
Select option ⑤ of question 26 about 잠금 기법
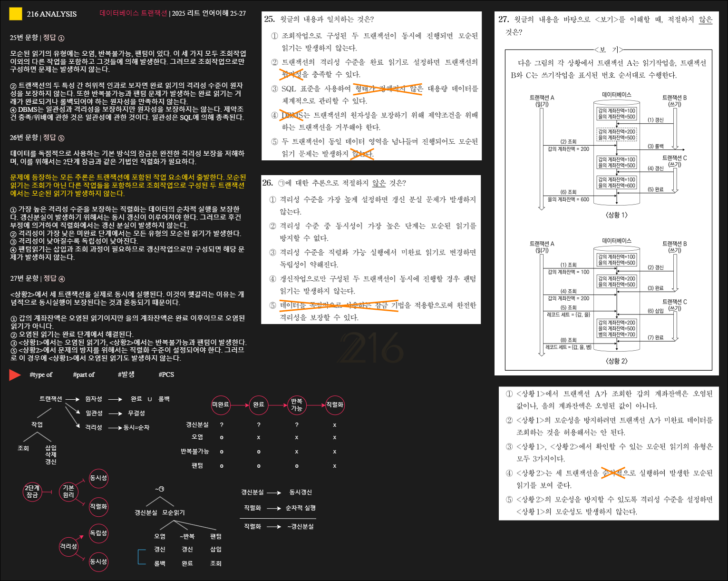pos(373,311)
